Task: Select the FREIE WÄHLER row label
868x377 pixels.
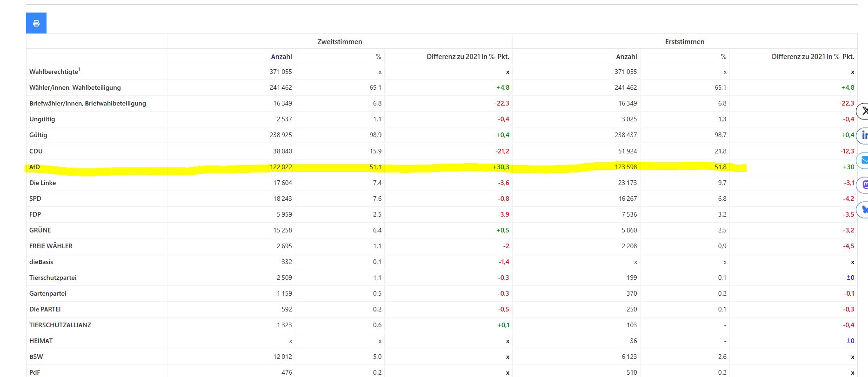Action: click(51, 246)
